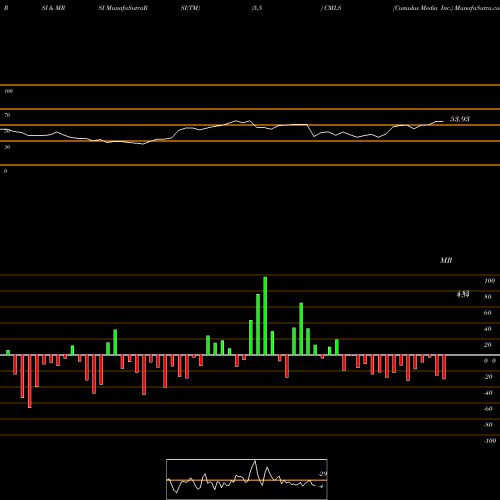Click the MR axis label 40
Viewport: 500px width, 500px height.
point(488,329)
